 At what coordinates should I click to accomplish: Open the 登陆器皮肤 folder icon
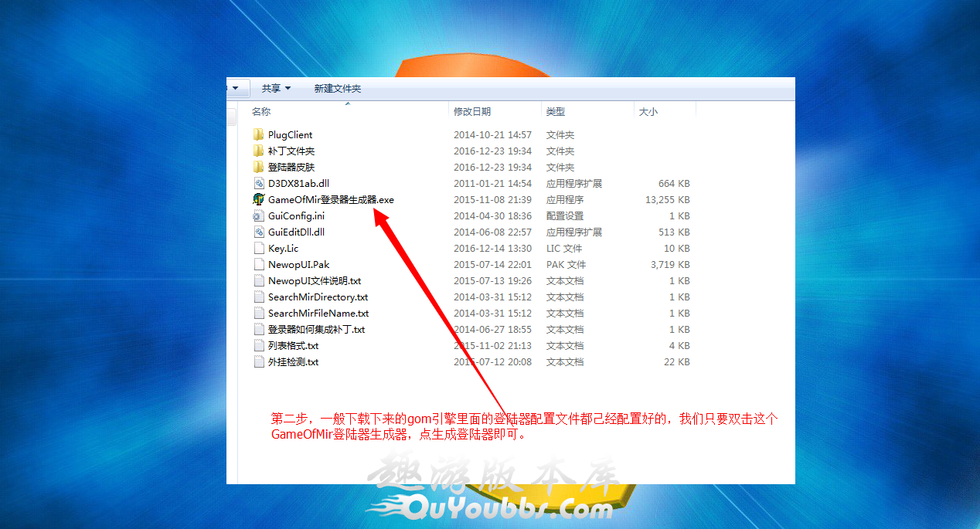259,168
